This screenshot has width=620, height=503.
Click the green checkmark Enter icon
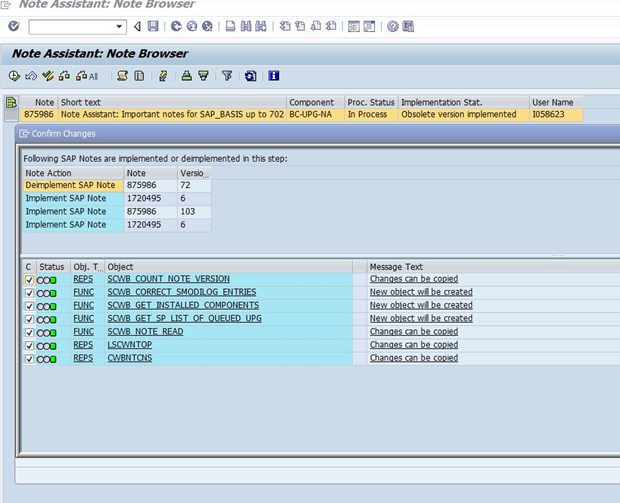point(14,26)
